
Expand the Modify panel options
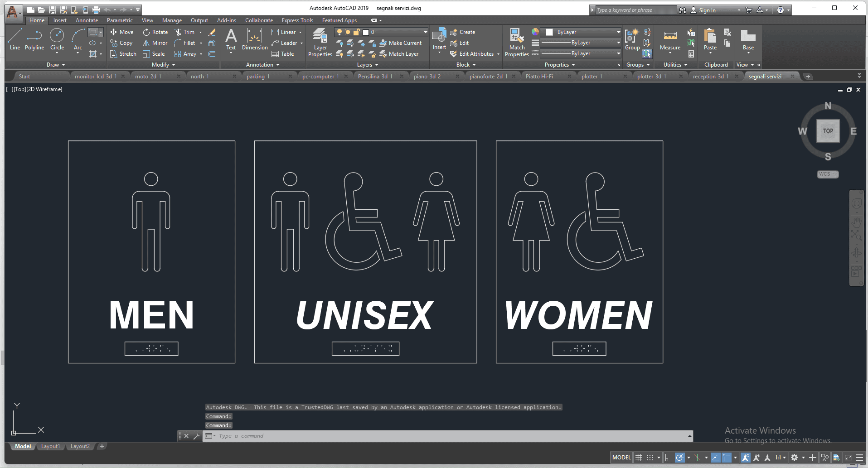(x=163, y=65)
